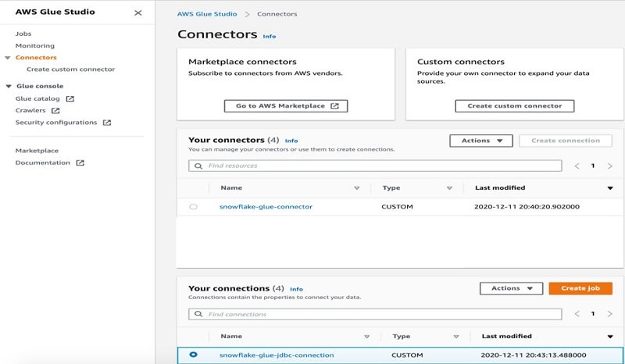
Task: Sort connections by Last modified arrow
Action: click(610, 337)
